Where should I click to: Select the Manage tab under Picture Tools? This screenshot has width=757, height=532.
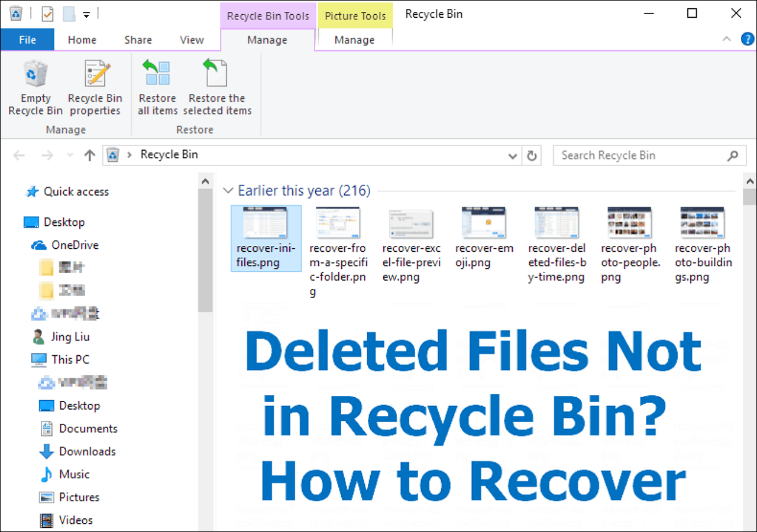(x=354, y=40)
